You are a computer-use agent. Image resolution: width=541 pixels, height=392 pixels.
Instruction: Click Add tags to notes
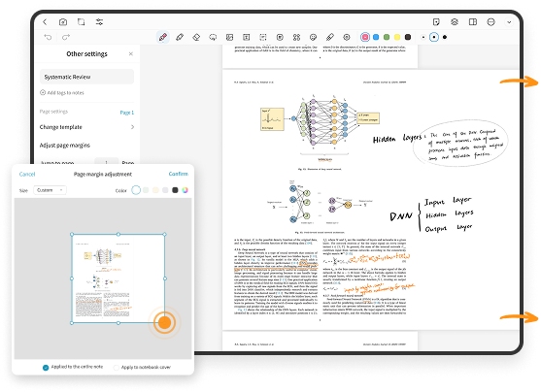[x=62, y=93]
